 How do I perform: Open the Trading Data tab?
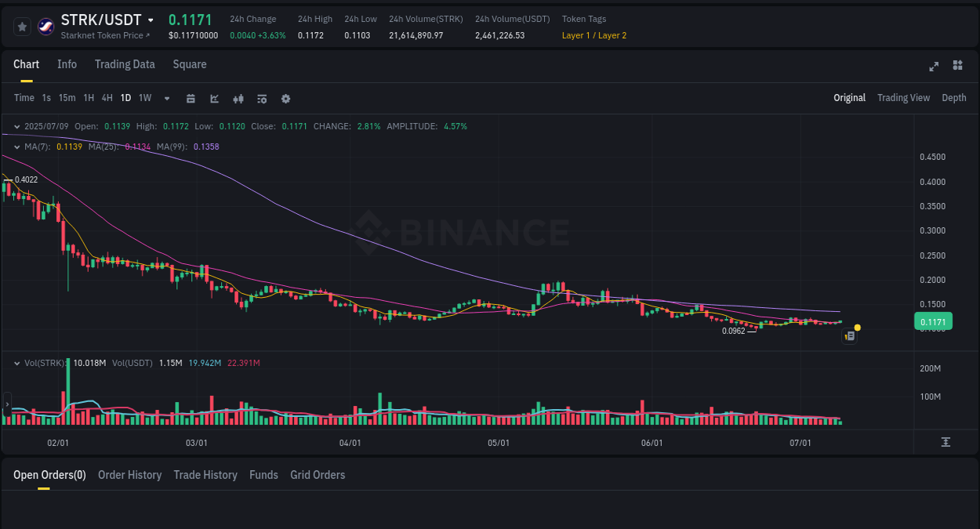click(125, 64)
